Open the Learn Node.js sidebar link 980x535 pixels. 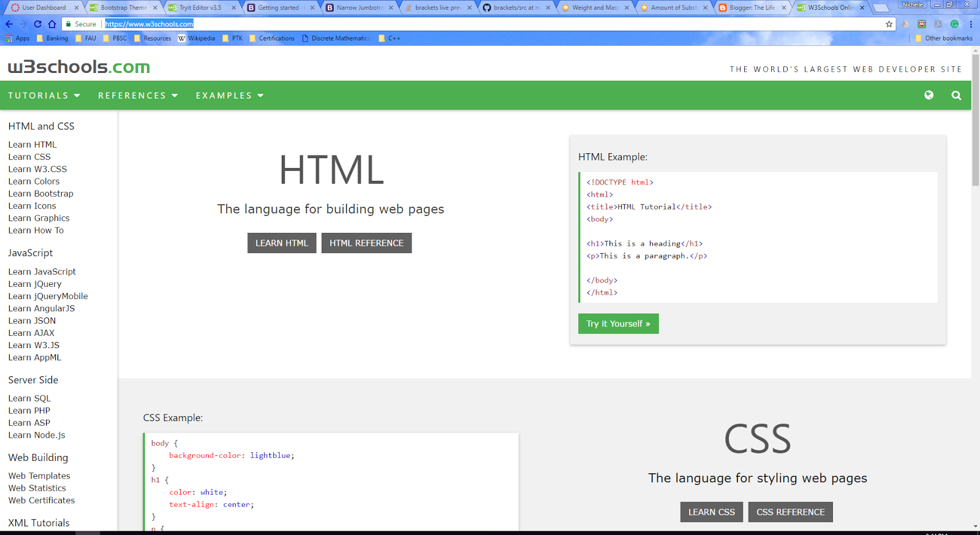[x=37, y=435]
